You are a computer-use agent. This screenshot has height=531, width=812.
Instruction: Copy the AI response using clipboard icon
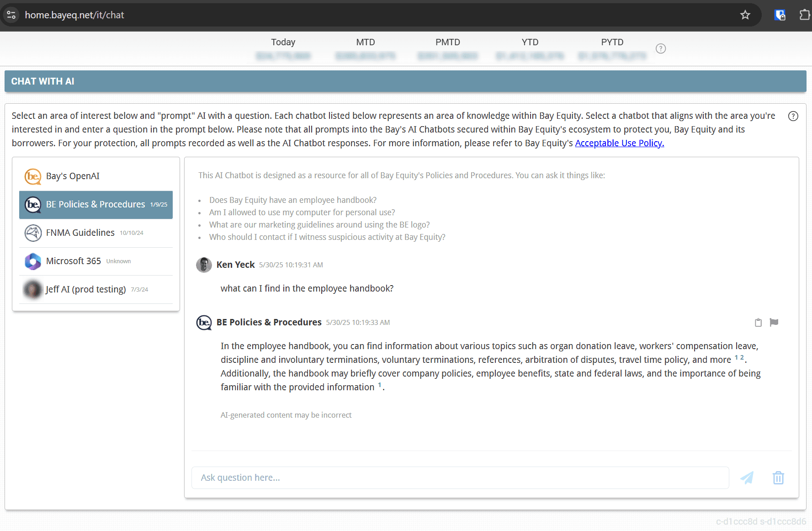(x=758, y=323)
